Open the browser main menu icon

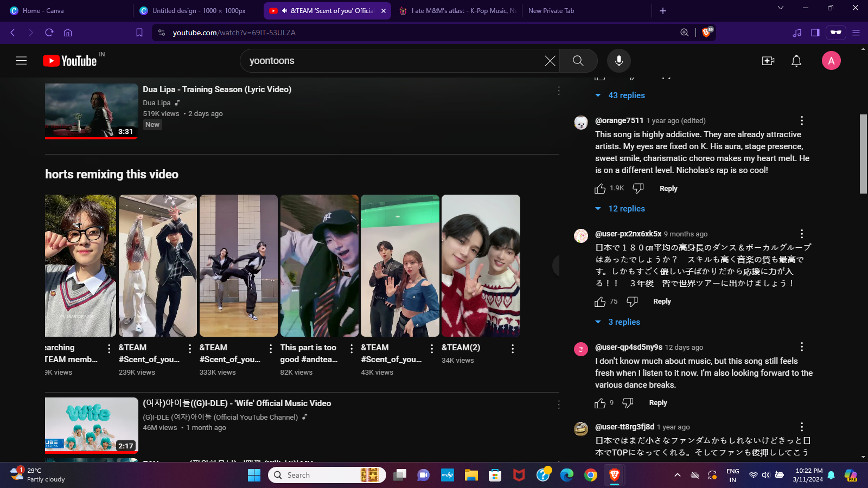[x=856, y=33]
